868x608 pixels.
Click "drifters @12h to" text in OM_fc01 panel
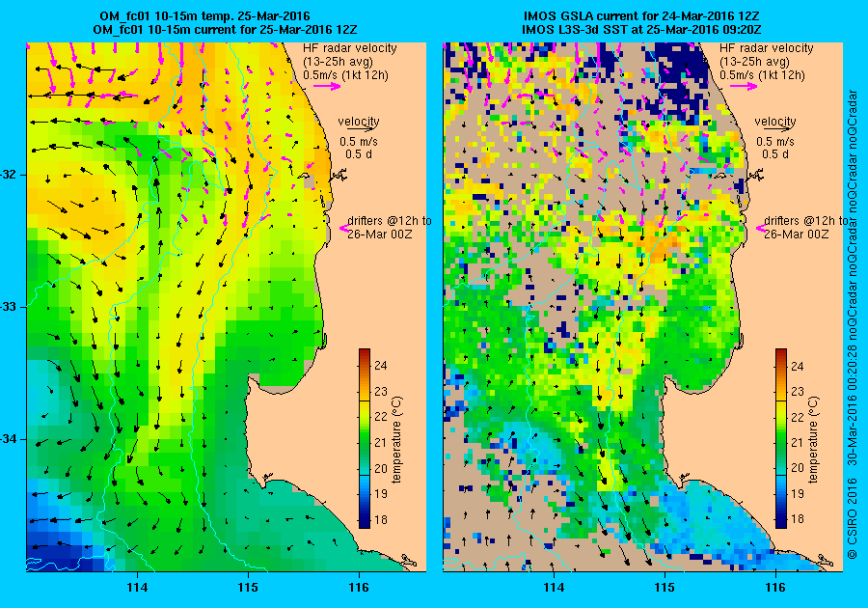coord(390,220)
